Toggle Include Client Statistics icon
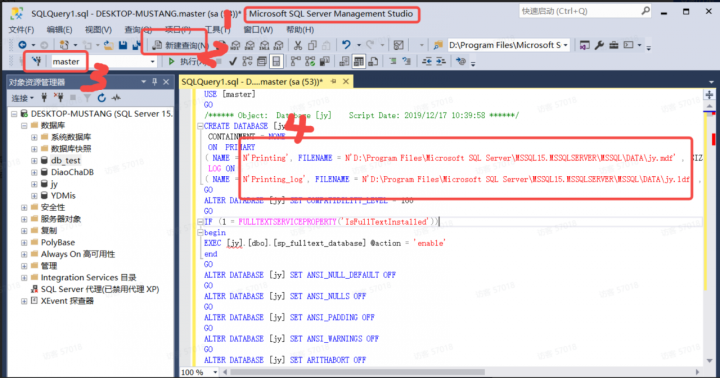Image resolution: width=720 pixels, height=378 pixels. pos(325,61)
